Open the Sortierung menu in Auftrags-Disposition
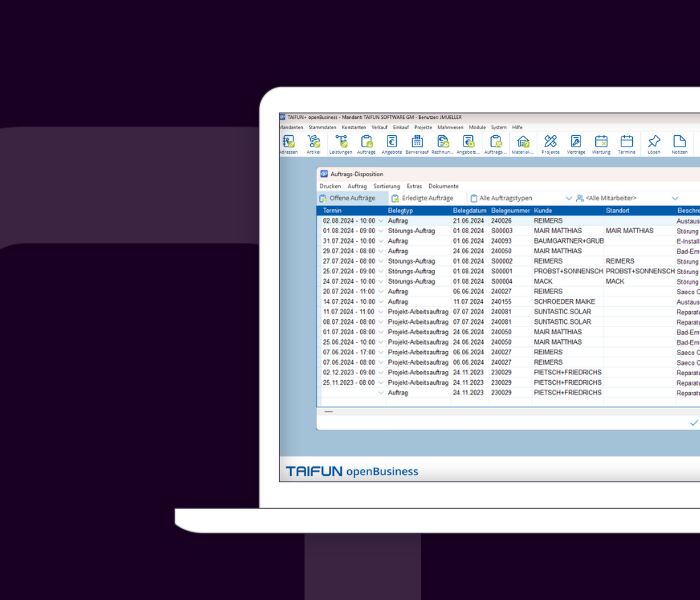The image size is (700, 600). pos(386,186)
